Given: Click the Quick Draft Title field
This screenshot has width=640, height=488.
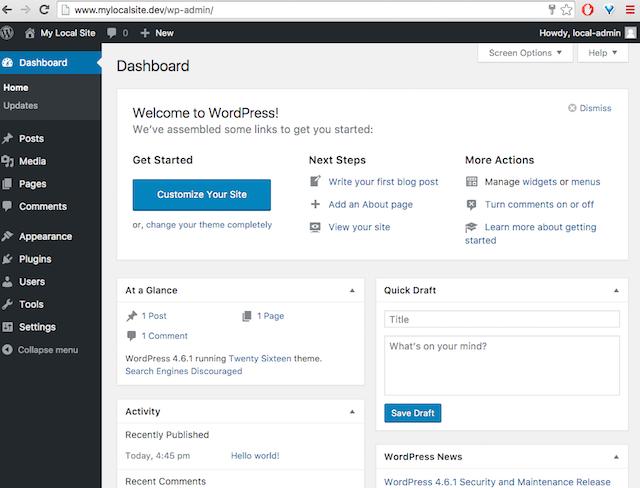Looking at the screenshot, I should (x=501, y=320).
